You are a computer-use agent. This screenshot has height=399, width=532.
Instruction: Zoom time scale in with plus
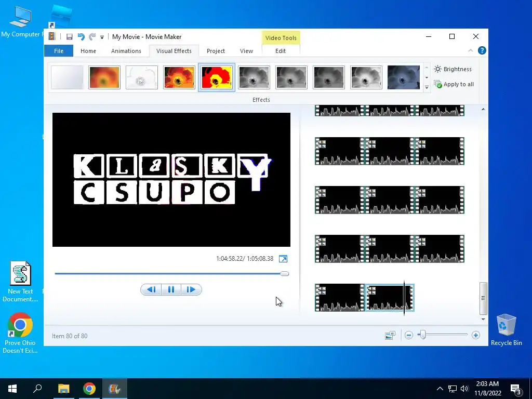476,336
